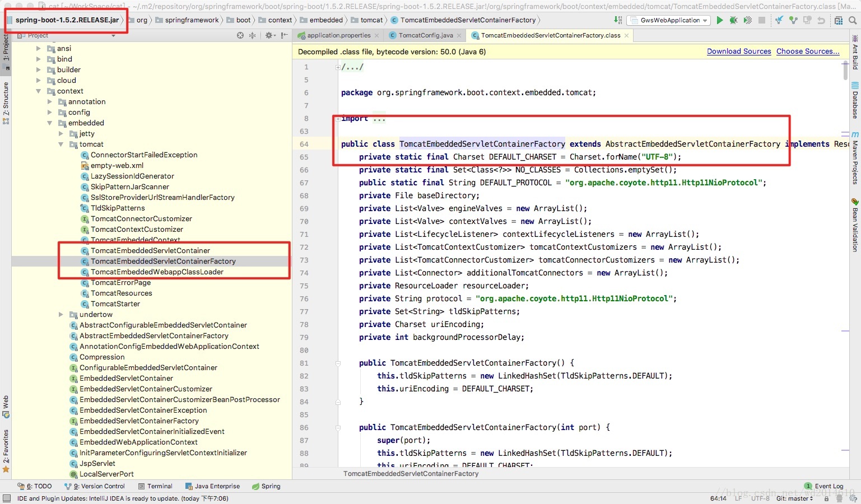Click the make project binary arrow icon

(x=618, y=20)
